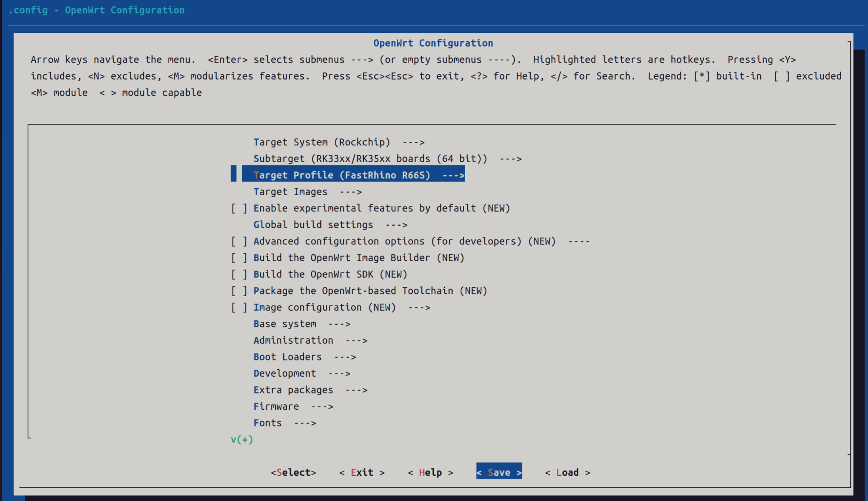Toggle Build the OpenWrt Image Builder checkbox
The image size is (868, 501).
click(x=239, y=258)
